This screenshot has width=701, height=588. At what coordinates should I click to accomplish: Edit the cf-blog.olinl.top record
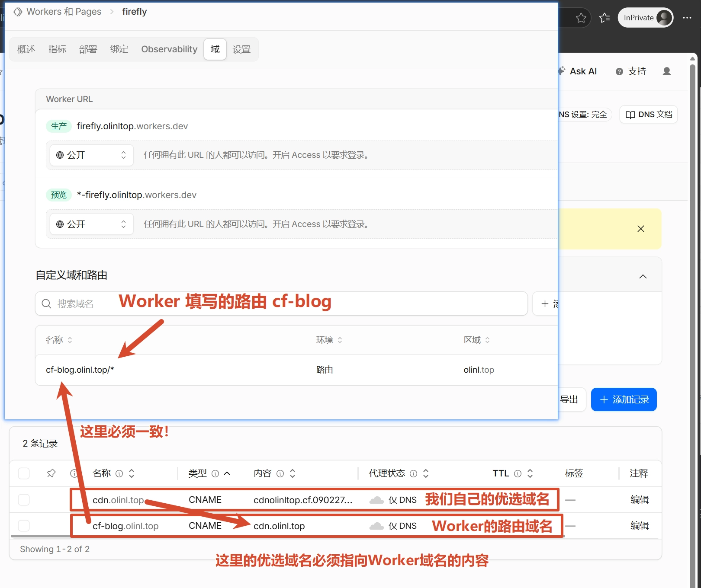pos(640,526)
